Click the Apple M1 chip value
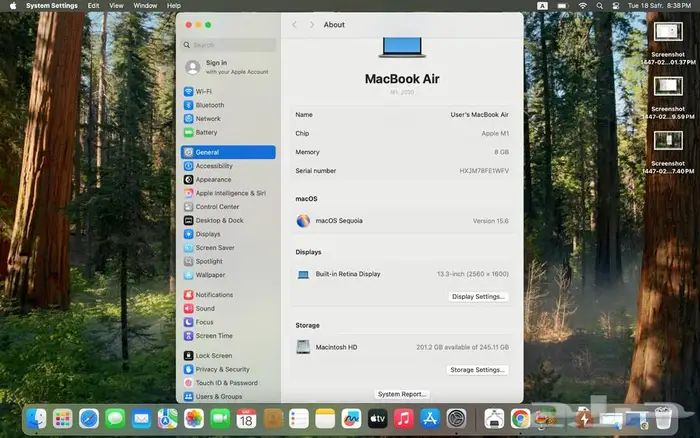This screenshot has width=700, height=438. (x=495, y=133)
